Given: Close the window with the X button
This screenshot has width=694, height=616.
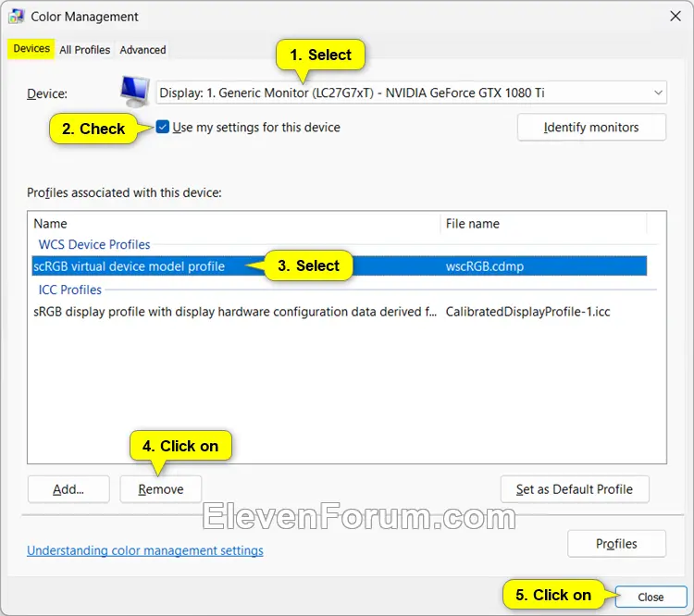Looking at the screenshot, I should [675, 17].
